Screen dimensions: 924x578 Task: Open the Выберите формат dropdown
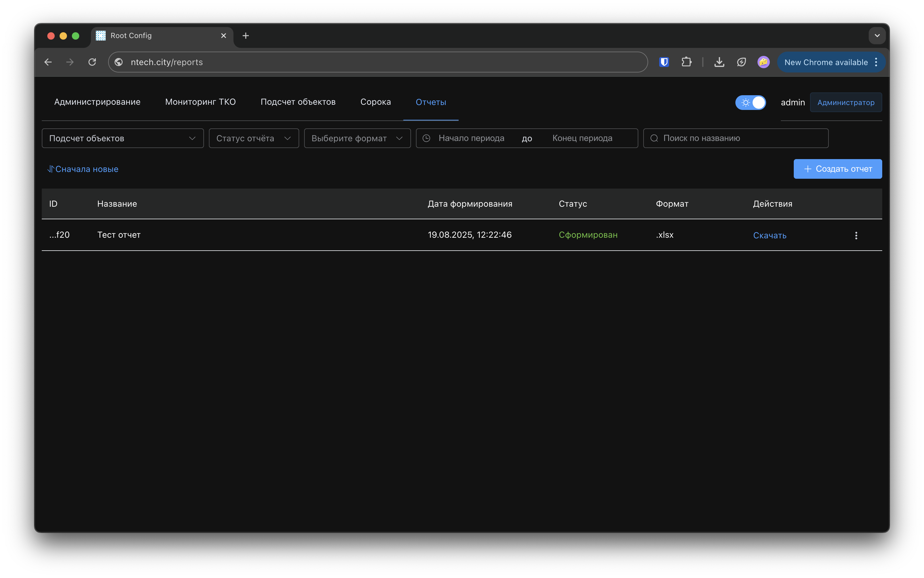pos(357,139)
